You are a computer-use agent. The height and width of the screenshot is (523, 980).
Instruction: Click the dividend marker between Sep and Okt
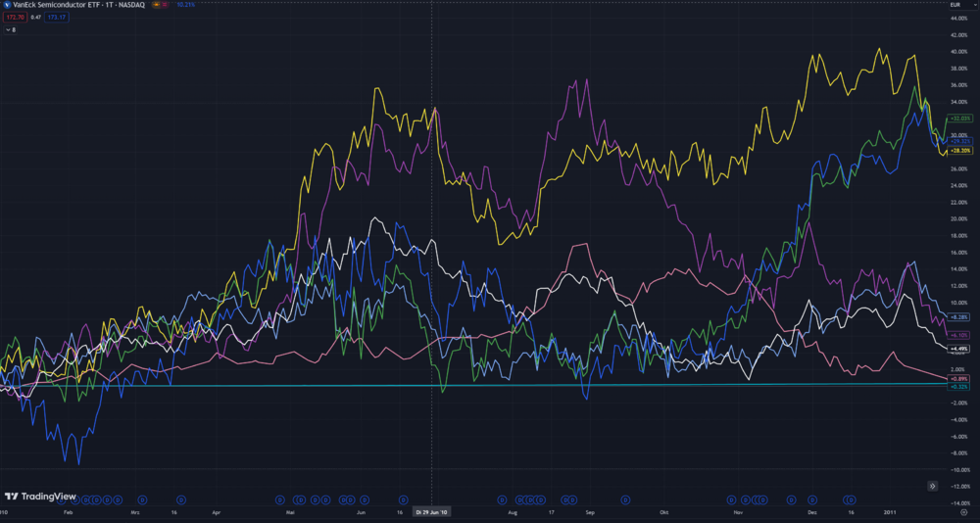pyautogui.click(x=625, y=499)
